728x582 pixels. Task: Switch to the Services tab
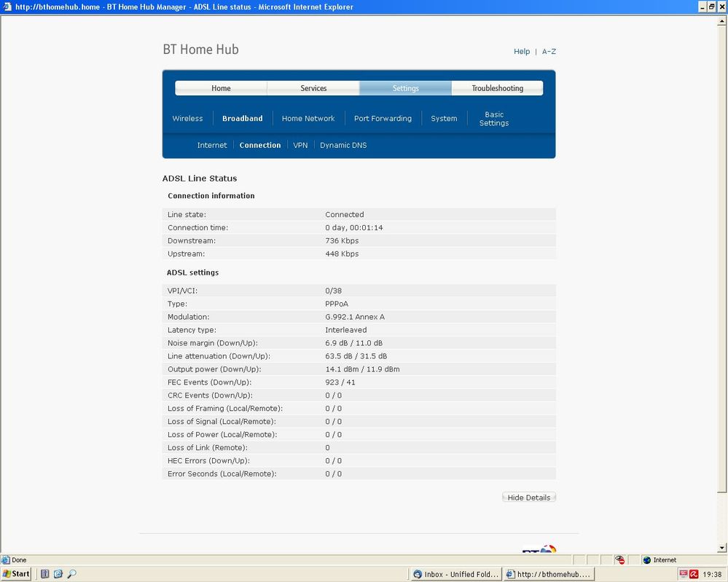tap(313, 88)
